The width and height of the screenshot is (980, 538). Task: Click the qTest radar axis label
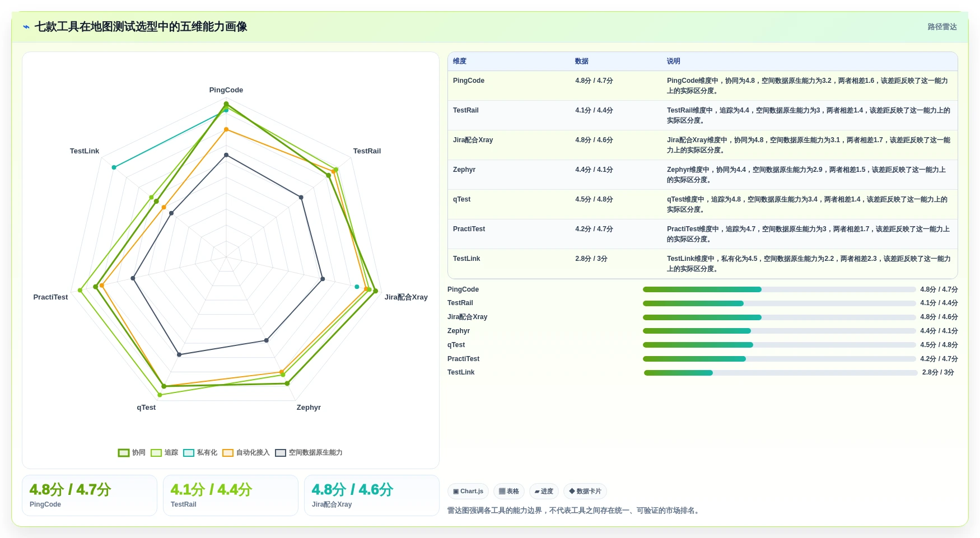coord(146,408)
